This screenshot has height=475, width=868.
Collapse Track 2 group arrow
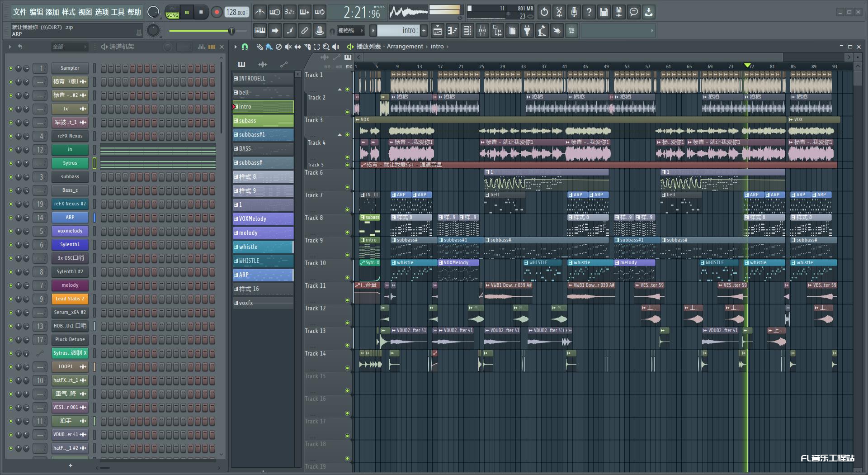pos(340,90)
